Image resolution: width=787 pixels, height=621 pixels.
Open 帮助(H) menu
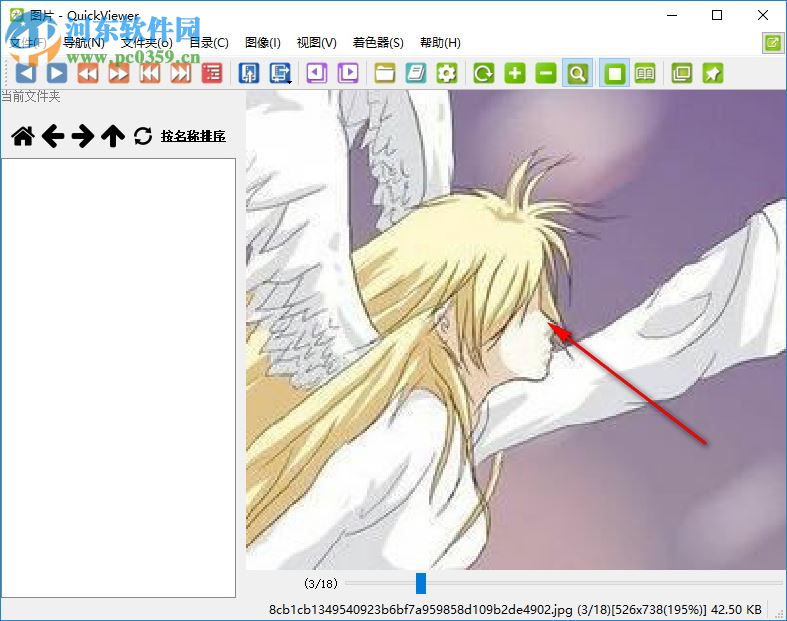440,43
